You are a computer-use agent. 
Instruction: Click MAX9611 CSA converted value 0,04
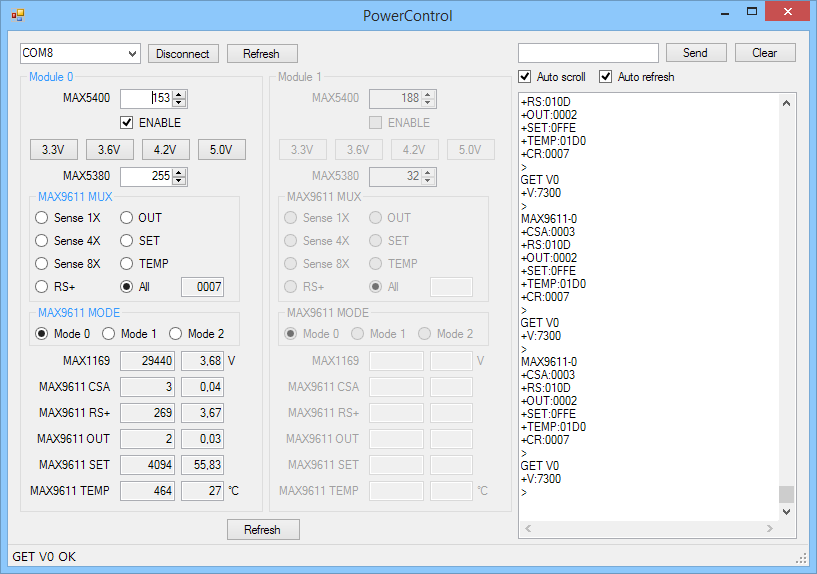pos(203,387)
